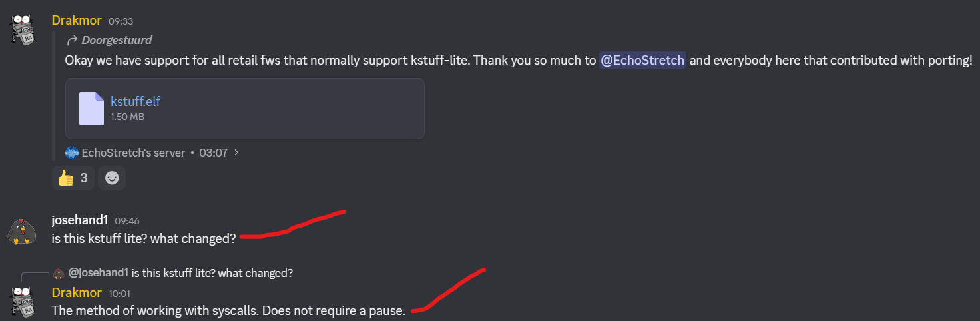980x321 pixels.
Task: Click the small avatar in the reply preview
Action: tap(59, 273)
